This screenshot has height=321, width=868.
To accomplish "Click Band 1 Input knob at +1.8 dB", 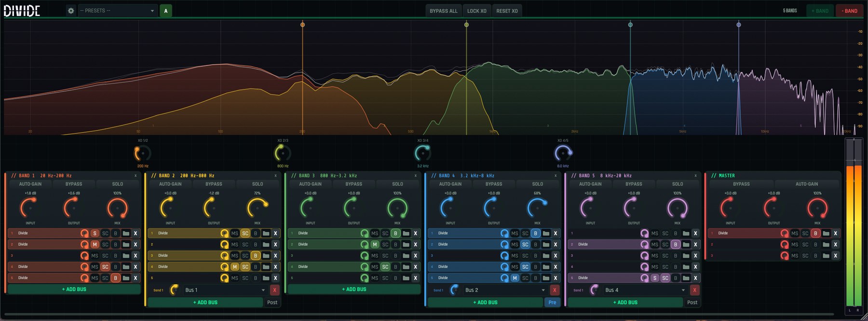I will (x=30, y=208).
